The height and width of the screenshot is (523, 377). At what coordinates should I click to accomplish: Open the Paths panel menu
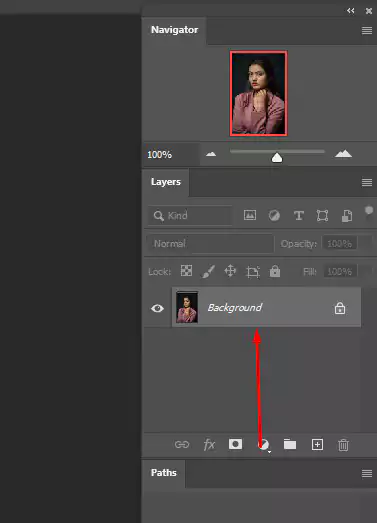[367, 473]
